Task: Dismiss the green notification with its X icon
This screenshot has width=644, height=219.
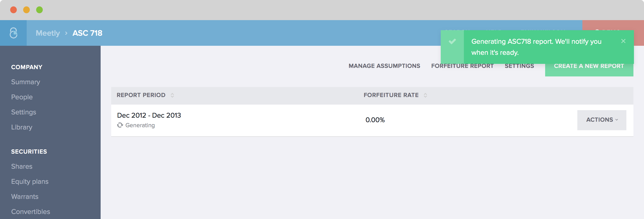Action: coord(623,41)
